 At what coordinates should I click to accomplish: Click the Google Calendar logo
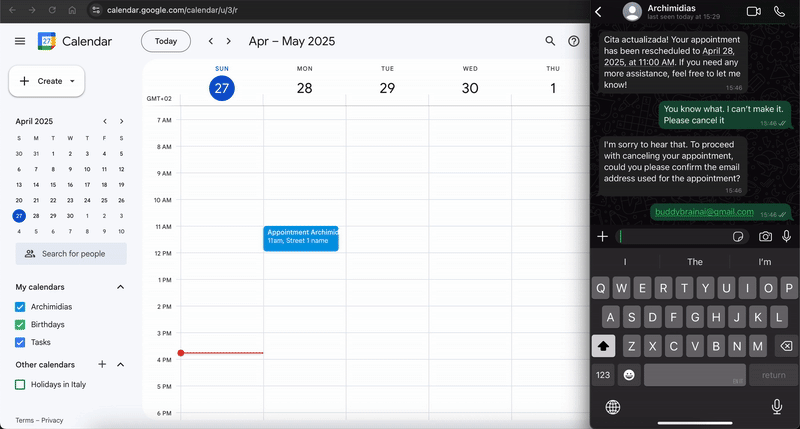[46, 41]
